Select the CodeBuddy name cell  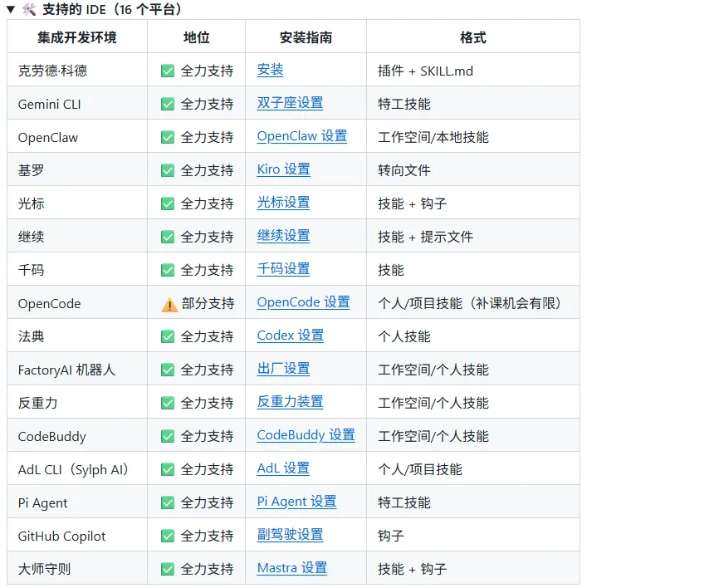click(x=77, y=436)
